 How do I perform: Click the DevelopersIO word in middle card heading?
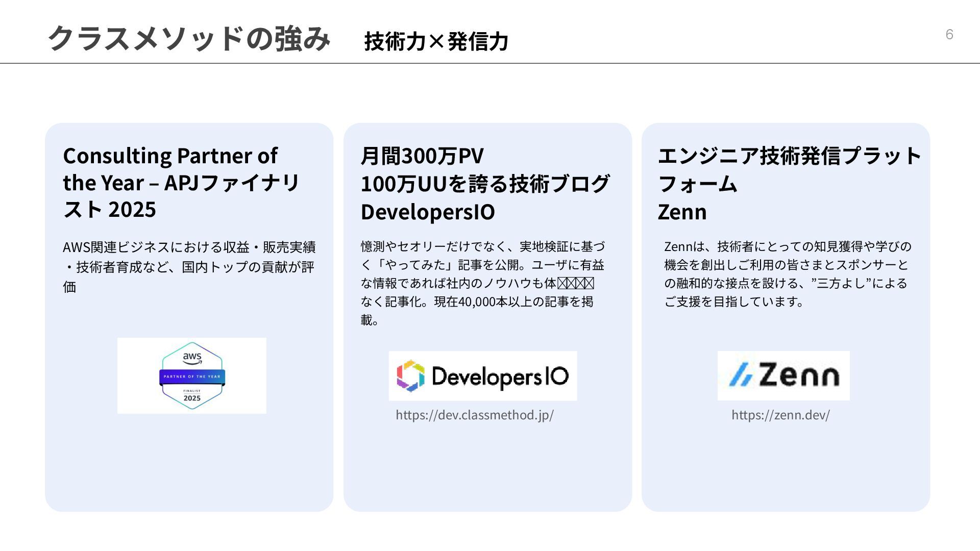tap(428, 212)
